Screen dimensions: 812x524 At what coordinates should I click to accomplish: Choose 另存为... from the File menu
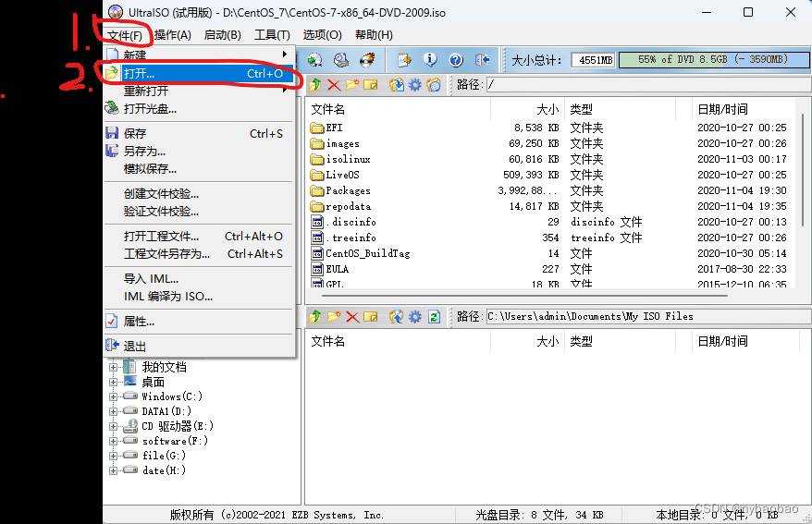click(144, 151)
